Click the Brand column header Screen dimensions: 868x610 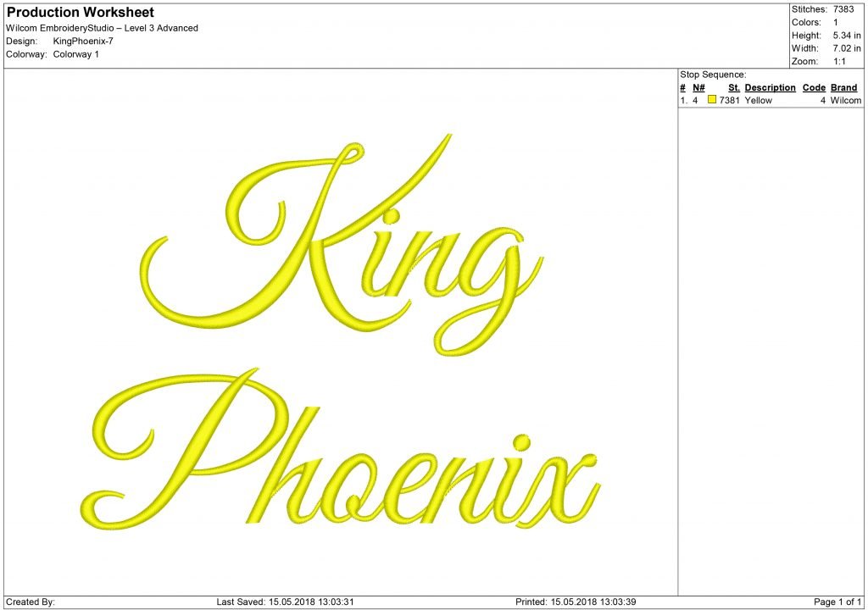click(x=844, y=87)
